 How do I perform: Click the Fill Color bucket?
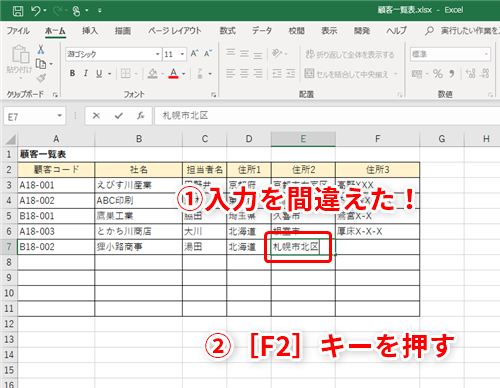tap(152, 73)
